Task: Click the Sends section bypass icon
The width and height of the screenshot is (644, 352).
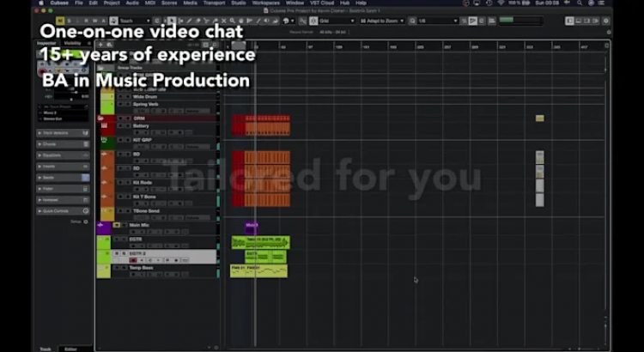Action: click(85, 177)
